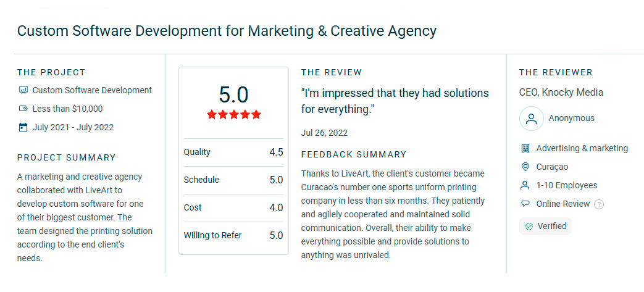644x292 pixels.
Task: Click the CEO, Knocky Media reviewer title
Action: (x=561, y=93)
